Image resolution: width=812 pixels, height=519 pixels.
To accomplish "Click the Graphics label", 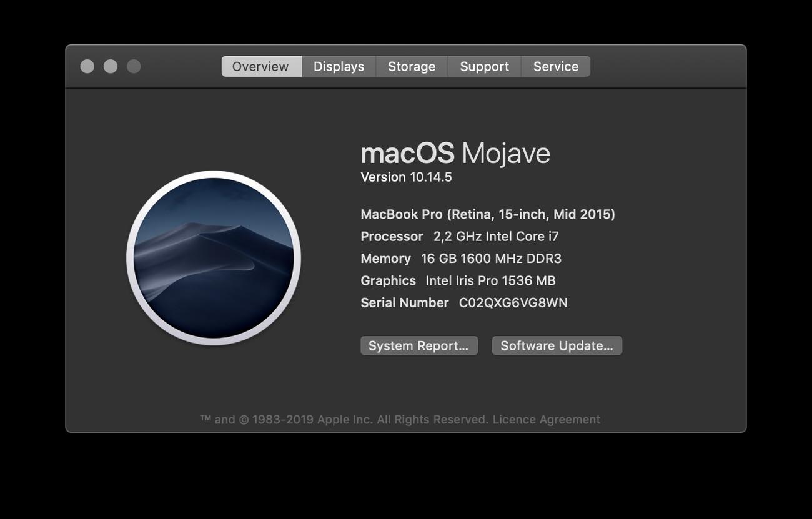I will 388,281.
